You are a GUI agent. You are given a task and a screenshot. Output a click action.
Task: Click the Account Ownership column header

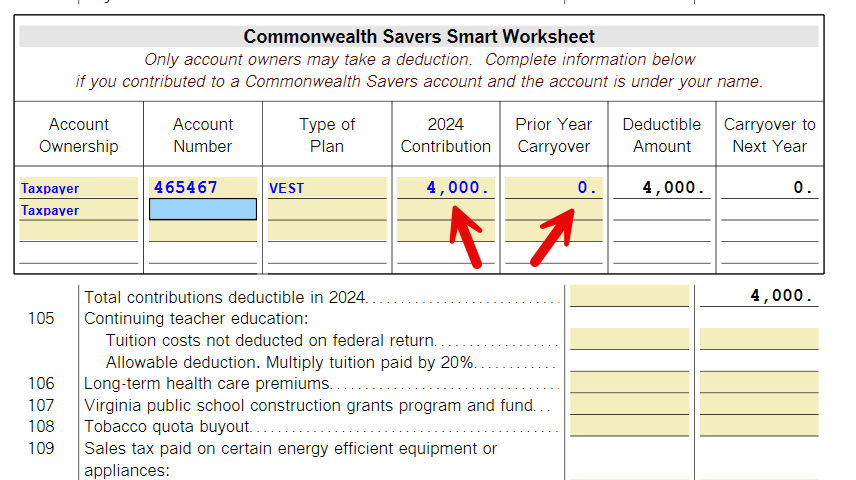click(79, 135)
